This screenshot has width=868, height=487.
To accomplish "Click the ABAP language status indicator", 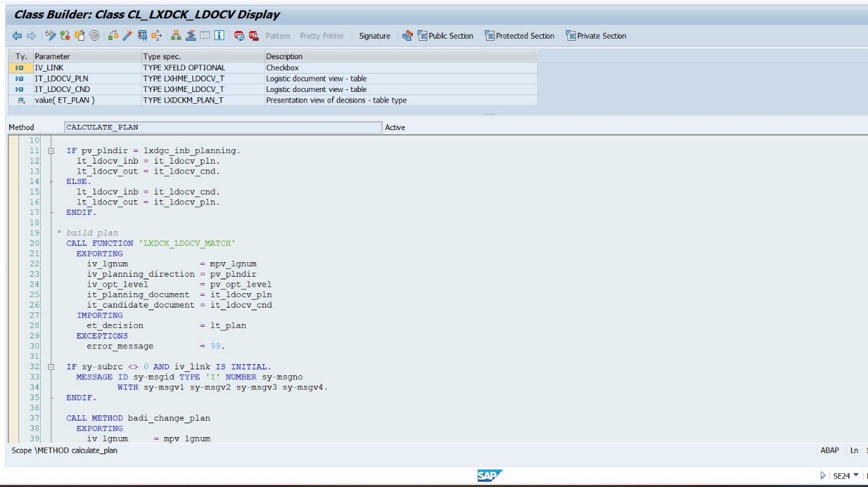I will (x=830, y=451).
